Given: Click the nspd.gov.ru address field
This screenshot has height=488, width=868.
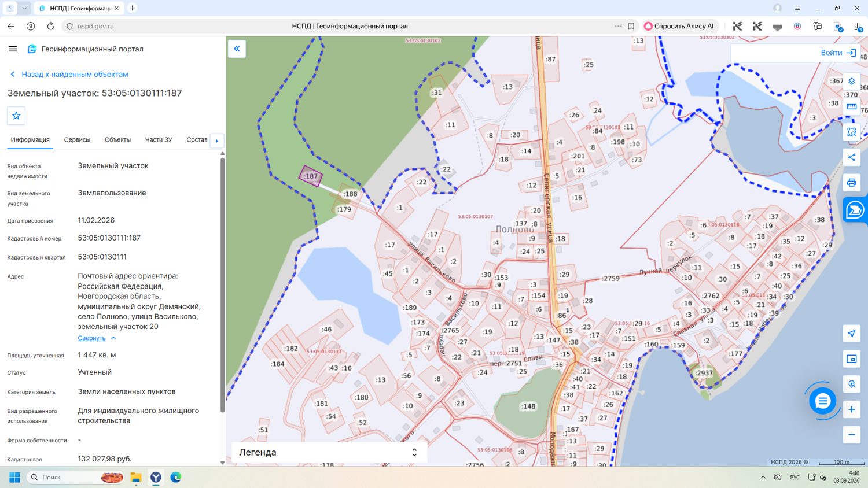Looking at the screenshot, I should point(95,26).
